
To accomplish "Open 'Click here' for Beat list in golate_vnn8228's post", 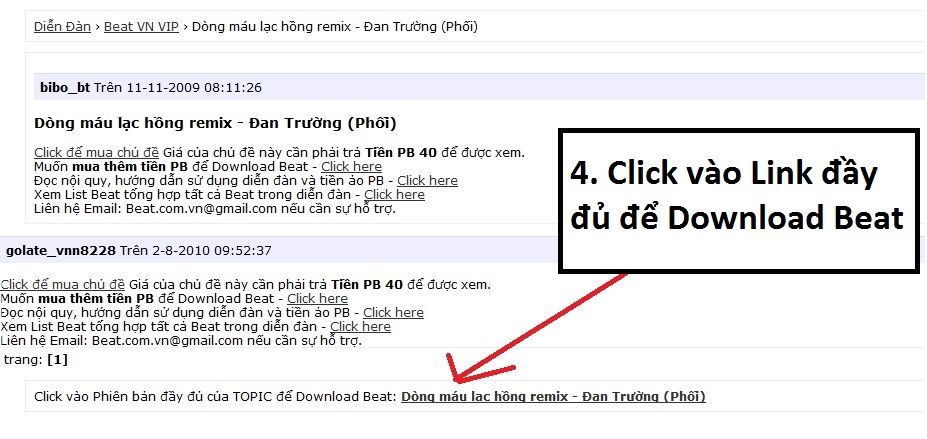I will (x=361, y=327).
